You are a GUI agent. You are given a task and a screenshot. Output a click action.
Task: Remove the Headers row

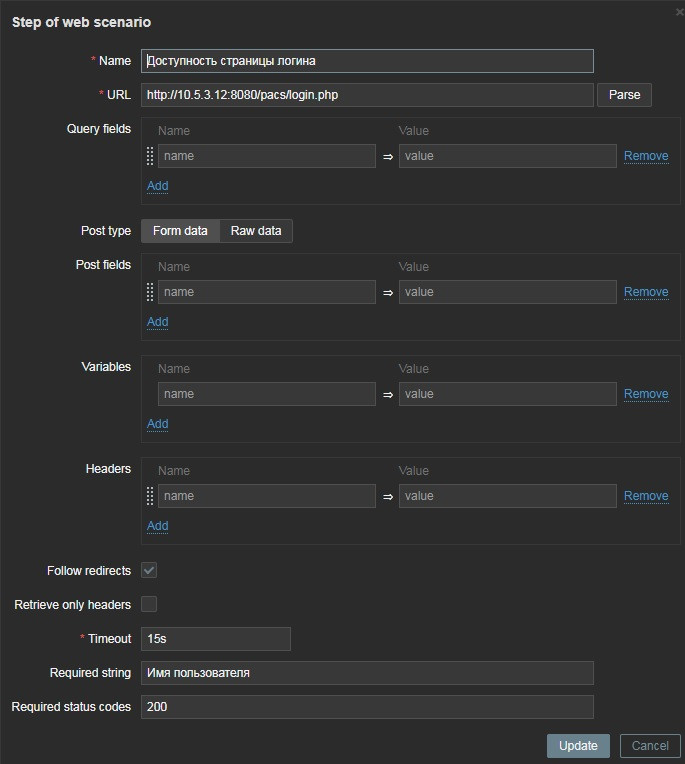646,496
